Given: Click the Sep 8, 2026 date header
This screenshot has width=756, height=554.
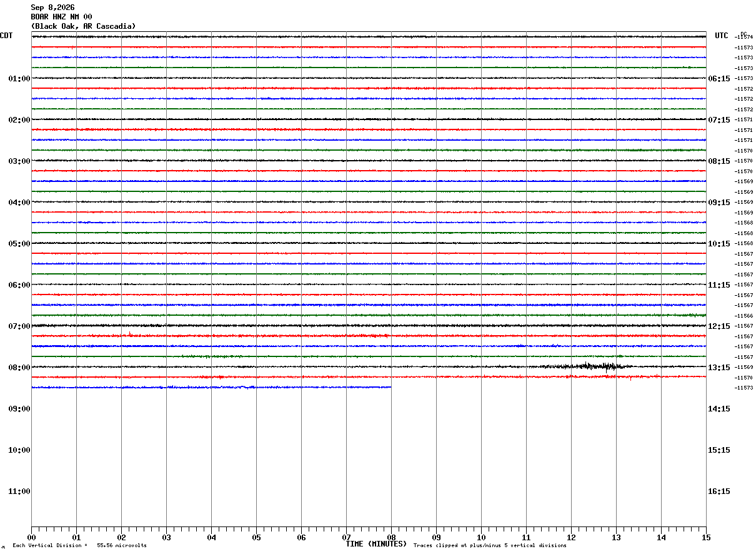Looking at the screenshot, I should coord(52,8).
